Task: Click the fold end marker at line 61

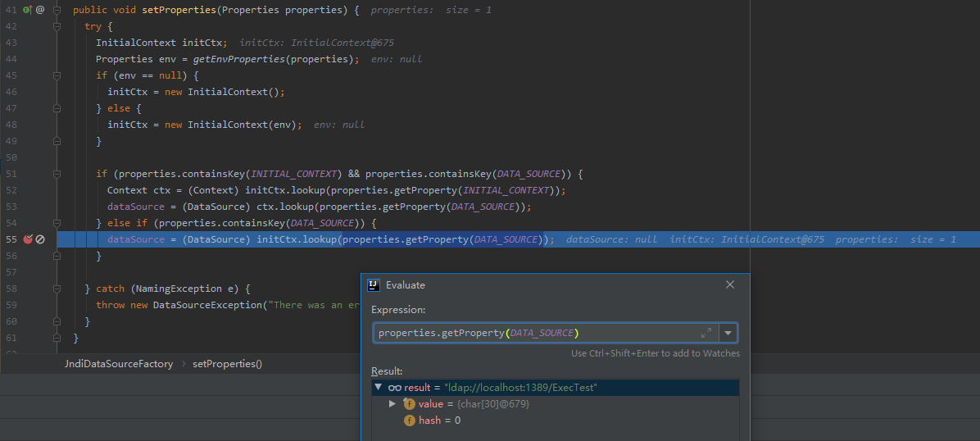Action: point(57,338)
